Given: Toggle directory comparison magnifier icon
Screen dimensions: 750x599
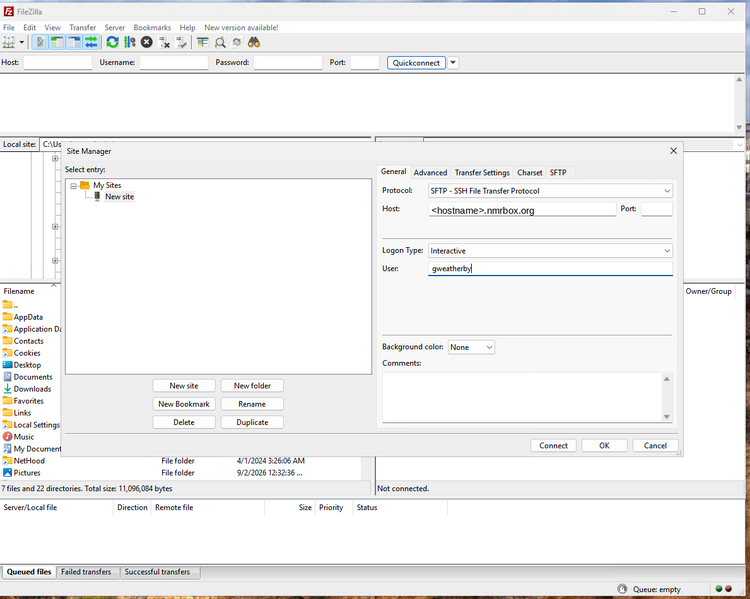Looking at the screenshot, I should 220,43.
